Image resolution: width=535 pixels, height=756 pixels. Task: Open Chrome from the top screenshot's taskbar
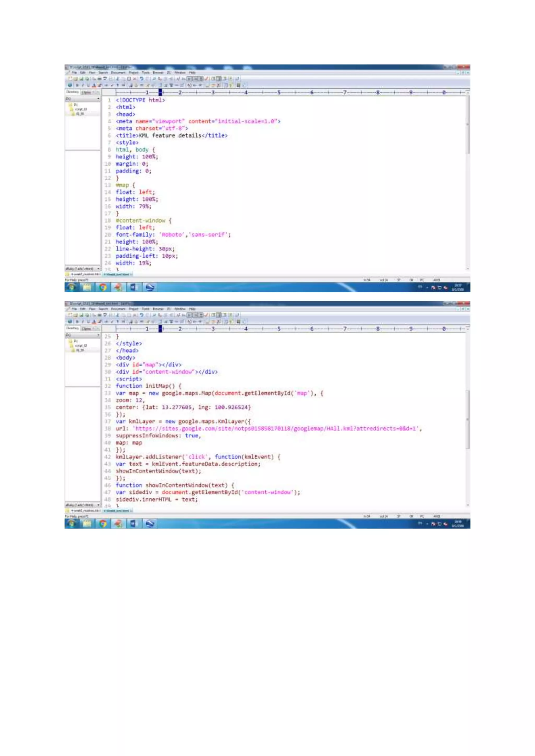pos(103,287)
